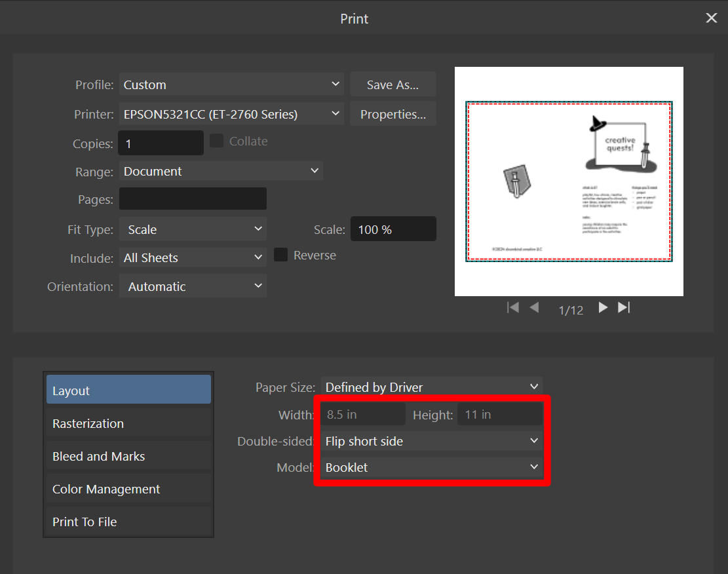
Task: Advance to the next preview page
Action: click(x=603, y=307)
